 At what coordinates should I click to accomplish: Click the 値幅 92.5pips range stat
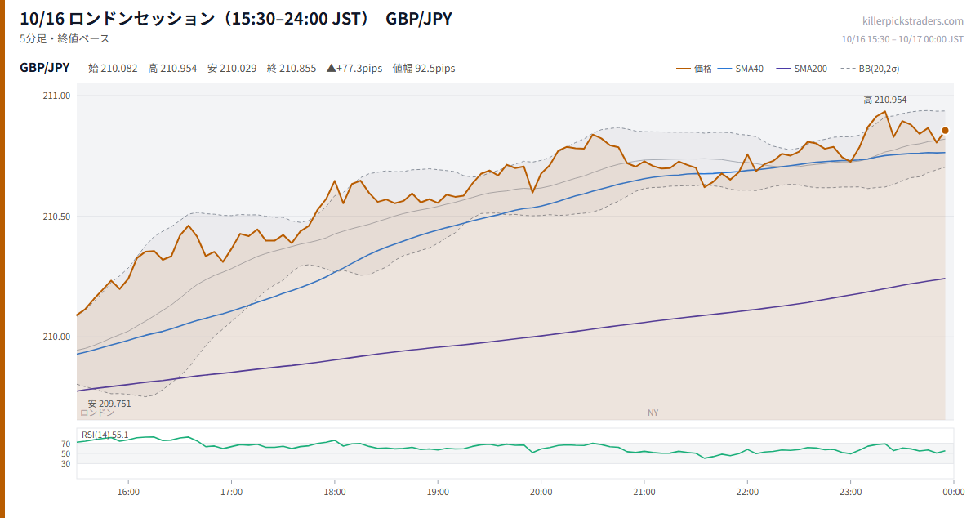coord(424,69)
